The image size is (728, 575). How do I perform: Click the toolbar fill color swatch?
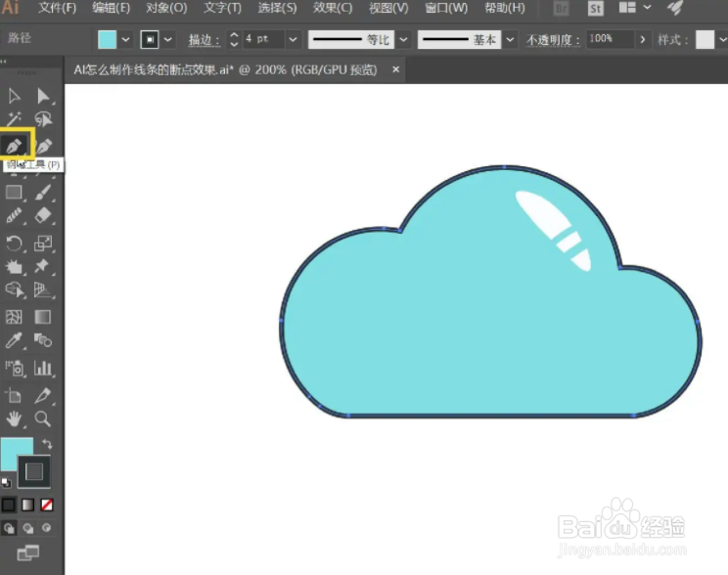(14, 450)
